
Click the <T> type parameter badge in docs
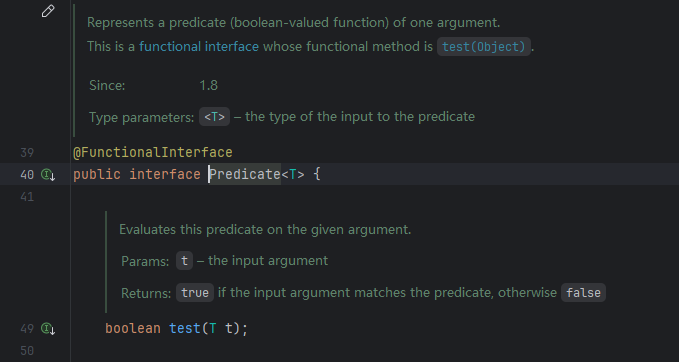[x=214, y=116]
